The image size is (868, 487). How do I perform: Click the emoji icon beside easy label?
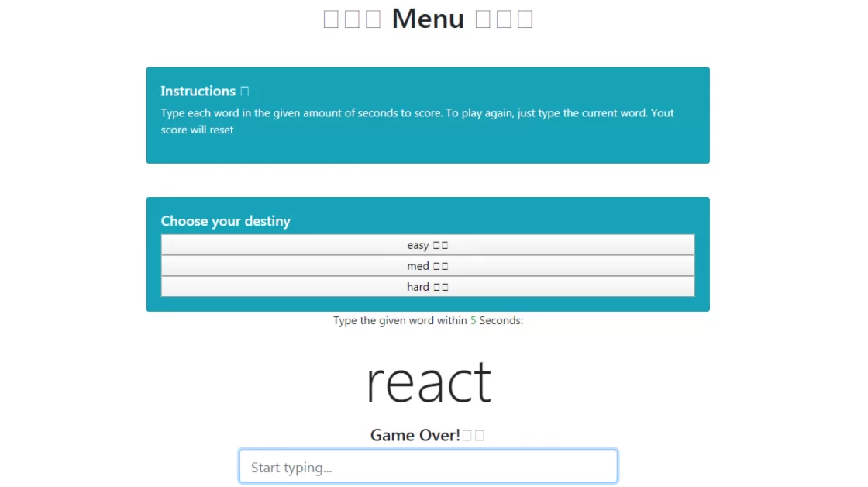point(441,246)
